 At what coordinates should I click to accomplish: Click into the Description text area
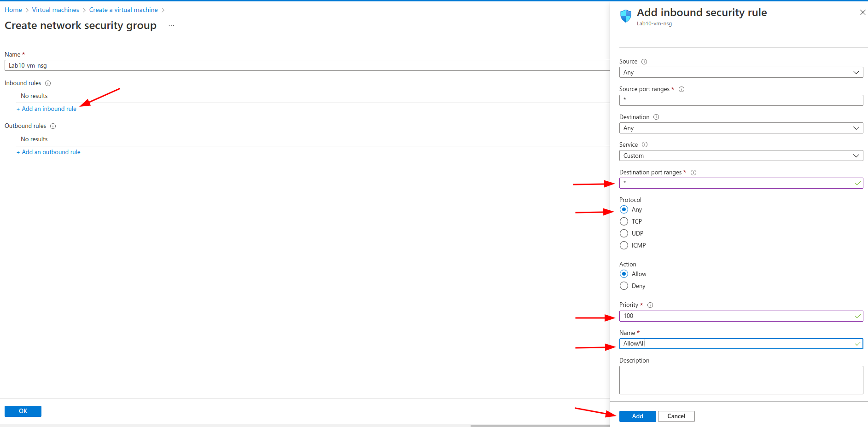[741, 380]
